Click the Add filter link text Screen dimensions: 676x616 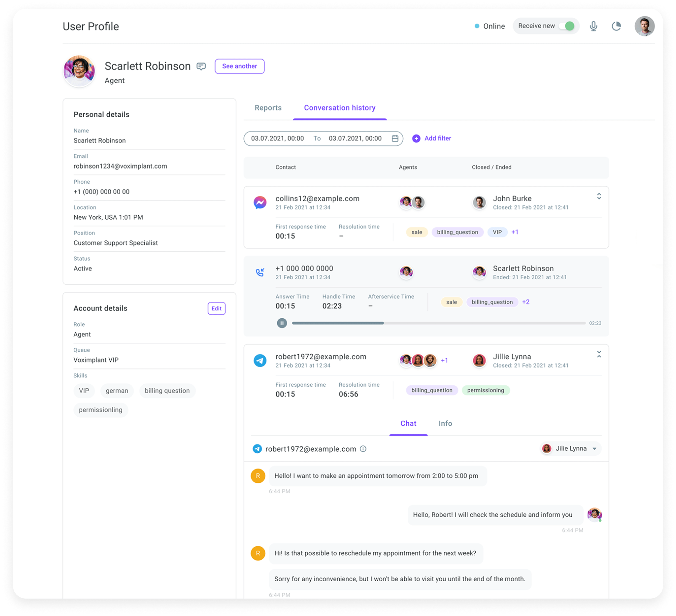coord(438,138)
